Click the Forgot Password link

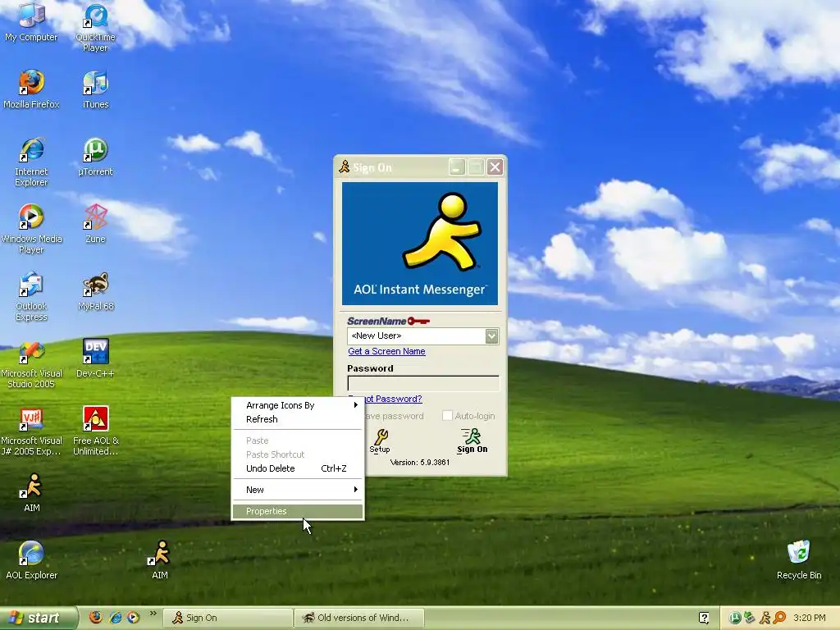(393, 399)
